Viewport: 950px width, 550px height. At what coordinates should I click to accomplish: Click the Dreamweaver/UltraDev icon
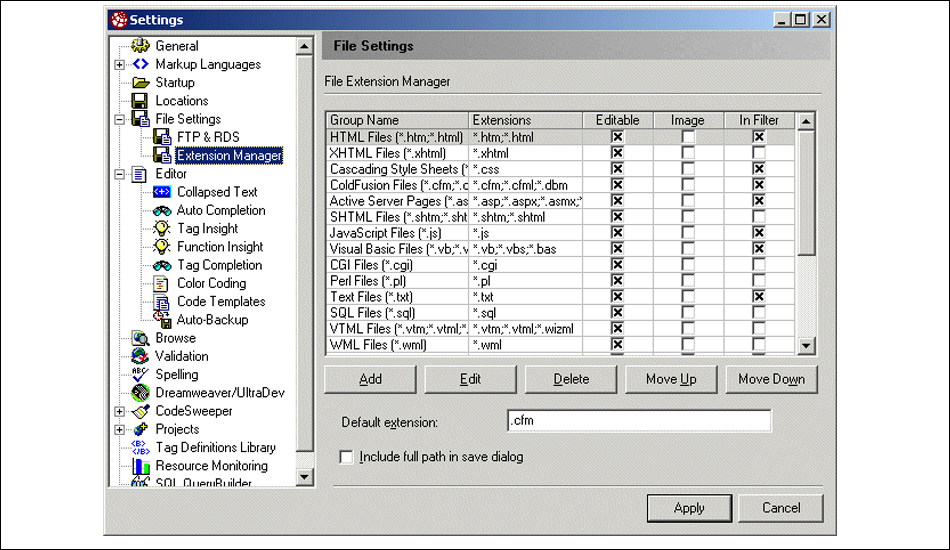[x=141, y=393]
